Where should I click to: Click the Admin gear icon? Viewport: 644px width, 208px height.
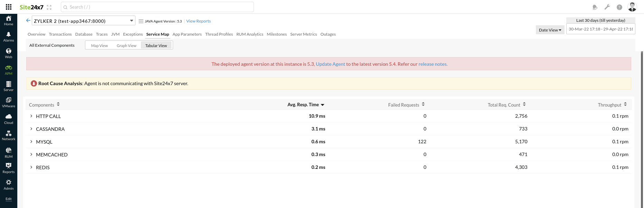coord(9,183)
